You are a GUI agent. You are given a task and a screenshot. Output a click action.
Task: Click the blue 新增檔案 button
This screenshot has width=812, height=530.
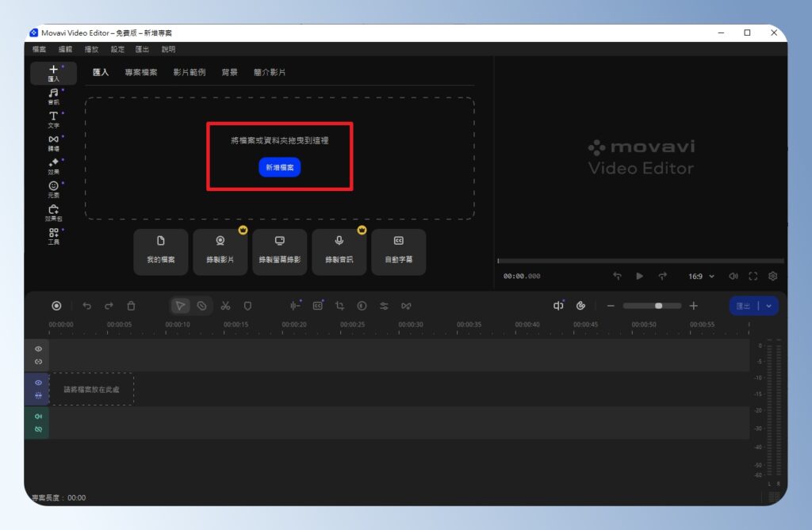point(279,167)
